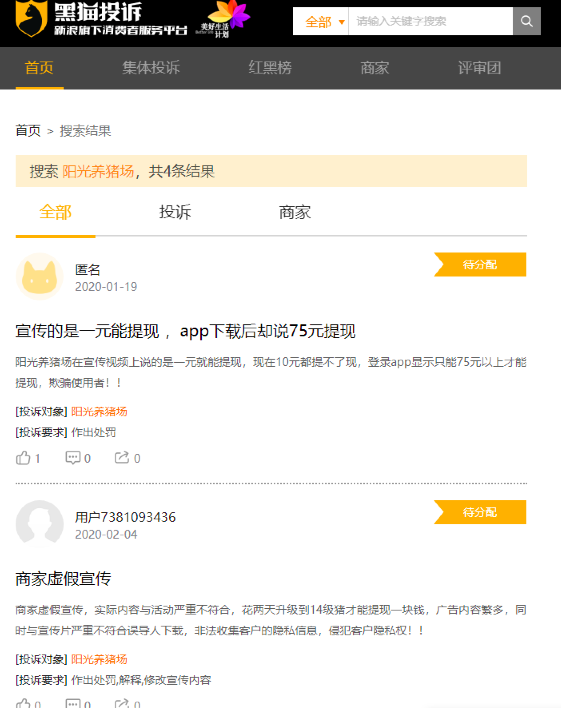Select the 商家 results tab

(x=295, y=212)
